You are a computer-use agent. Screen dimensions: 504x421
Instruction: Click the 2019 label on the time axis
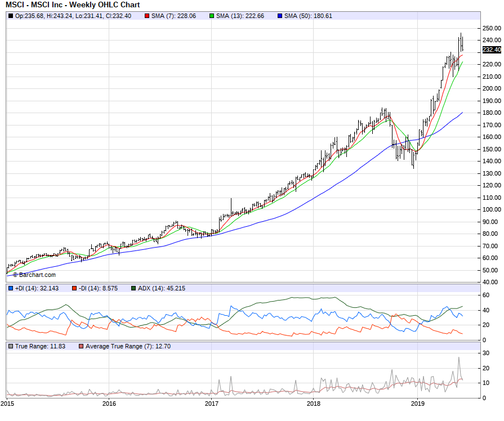pos(417,404)
